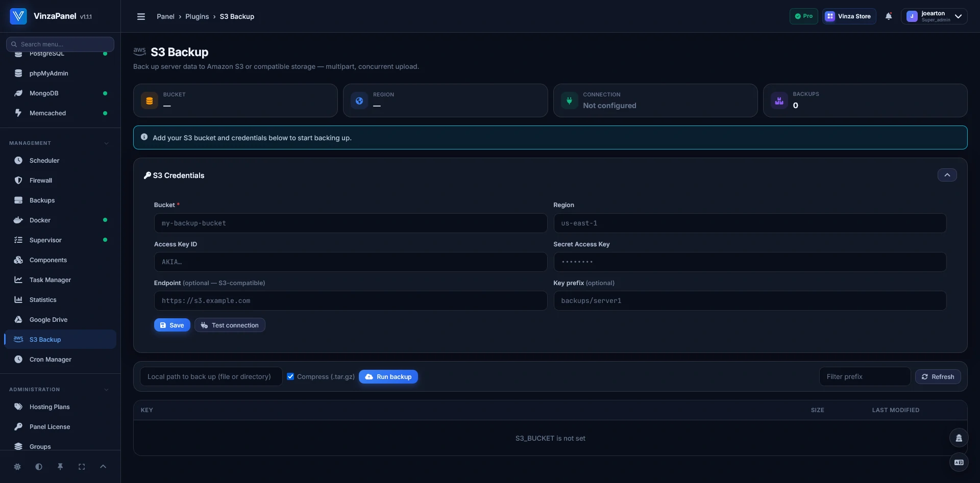980x483 pixels.
Task: Focus the Bucket input field
Action: (350, 223)
